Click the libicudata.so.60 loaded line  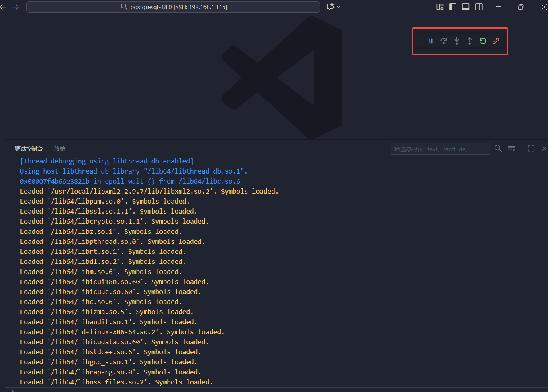pyautogui.click(x=115, y=342)
